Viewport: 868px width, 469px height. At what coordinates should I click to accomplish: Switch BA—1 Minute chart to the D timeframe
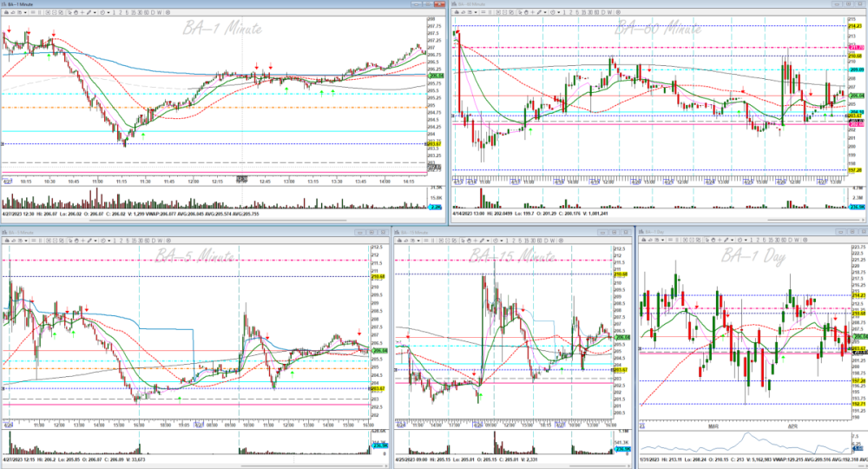point(153,12)
